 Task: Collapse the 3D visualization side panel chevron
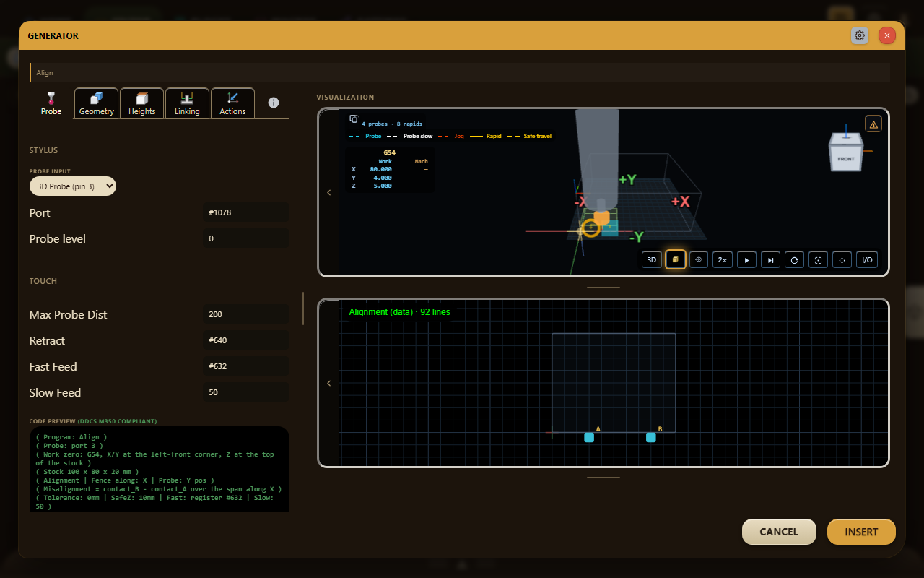click(329, 192)
